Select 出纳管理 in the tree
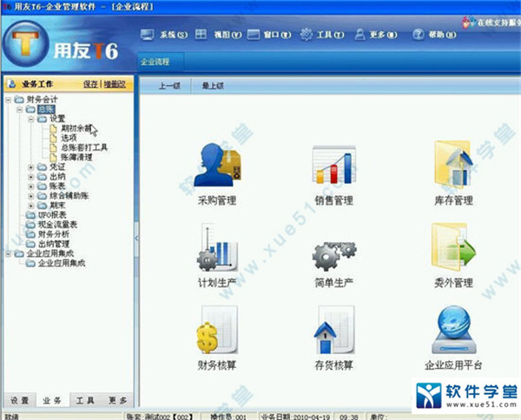Viewport: 521px width, 420px height. tap(54, 244)
